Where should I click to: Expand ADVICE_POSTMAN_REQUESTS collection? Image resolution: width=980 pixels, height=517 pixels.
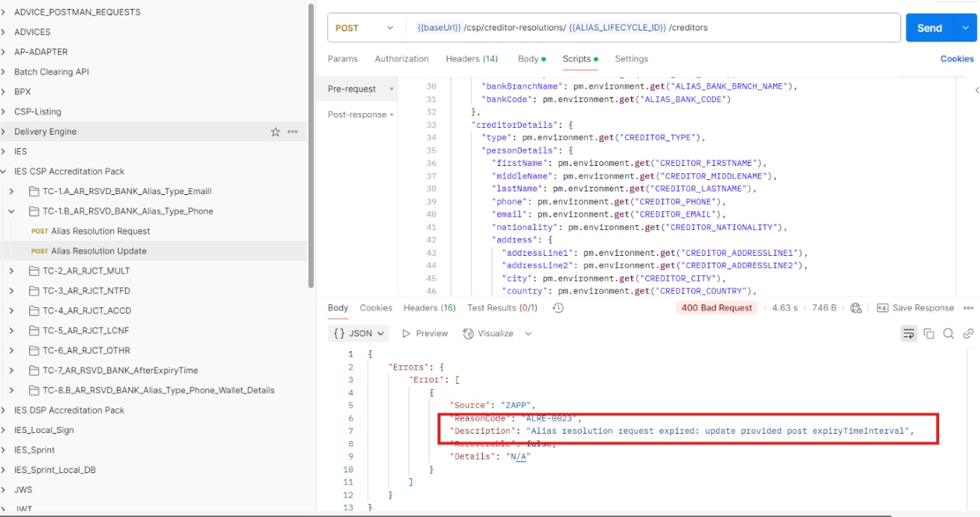[x=4, y=12]
